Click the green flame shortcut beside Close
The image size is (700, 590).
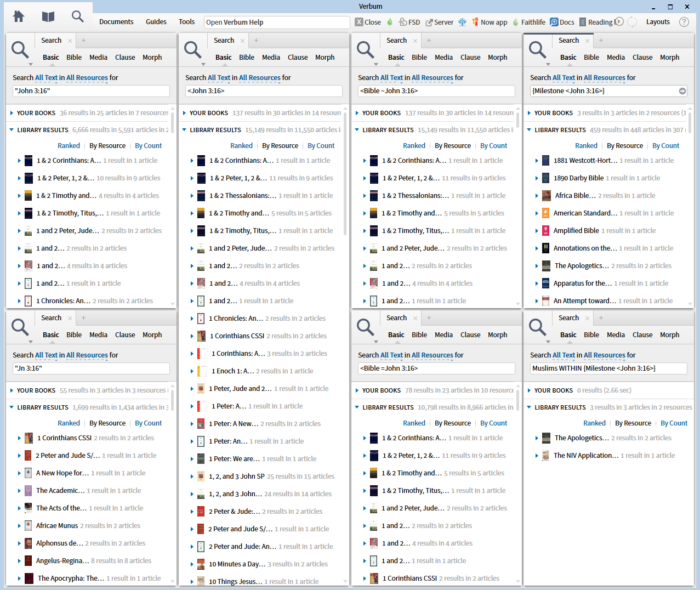[390, 22]
